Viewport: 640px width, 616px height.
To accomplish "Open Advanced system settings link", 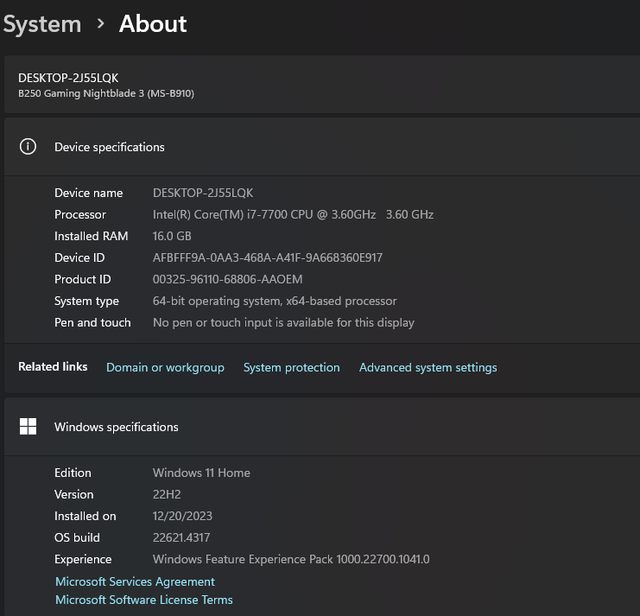I will pyautogui.click(x=428, y=367).
